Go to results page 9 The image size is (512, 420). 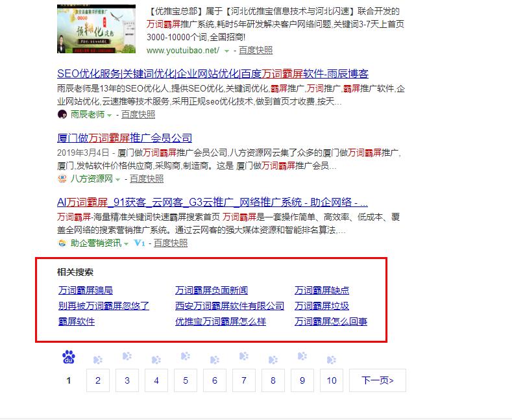[x=302, y=380]
